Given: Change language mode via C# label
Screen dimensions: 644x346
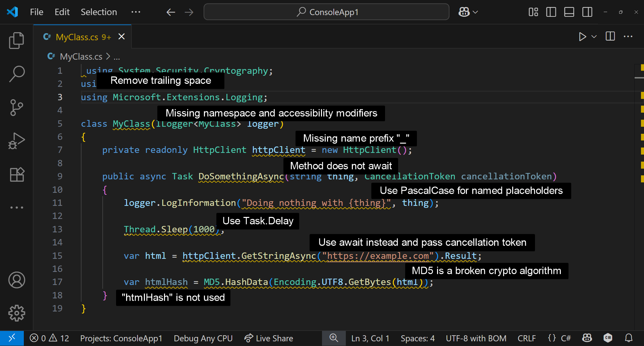Looking at the screenshot, I should (x=566, y=338).
